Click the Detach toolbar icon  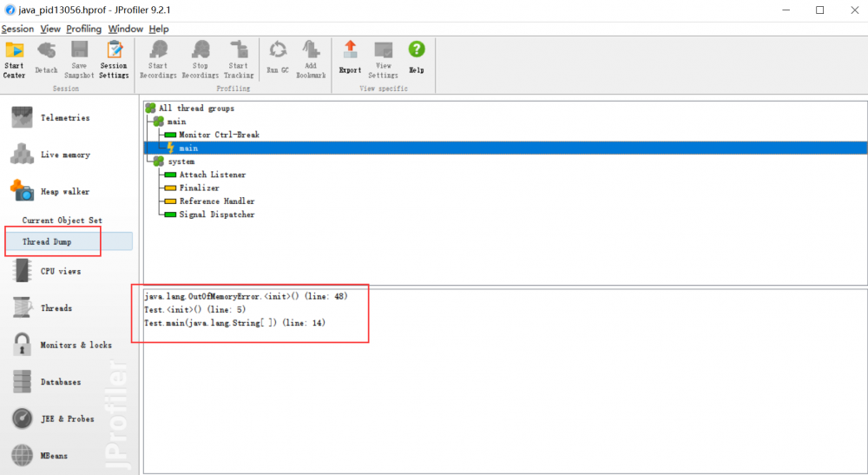[x=47, y=57]
